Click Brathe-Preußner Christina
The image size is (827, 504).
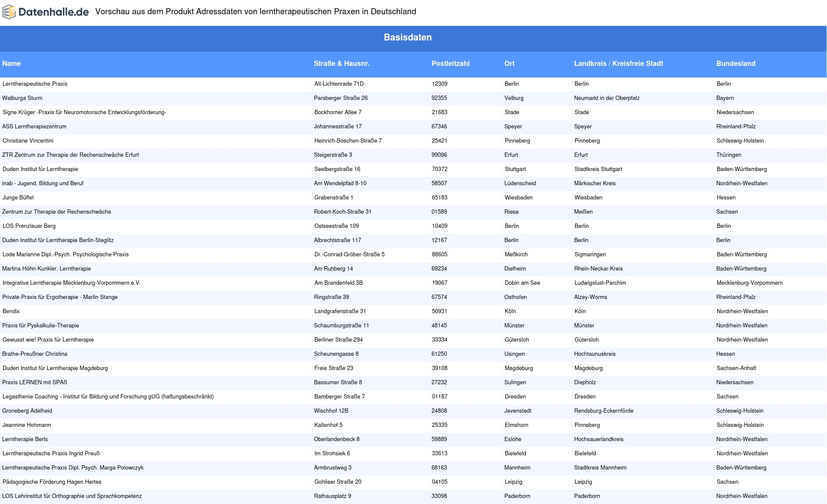pyautogui.click(x=35, y=354)
